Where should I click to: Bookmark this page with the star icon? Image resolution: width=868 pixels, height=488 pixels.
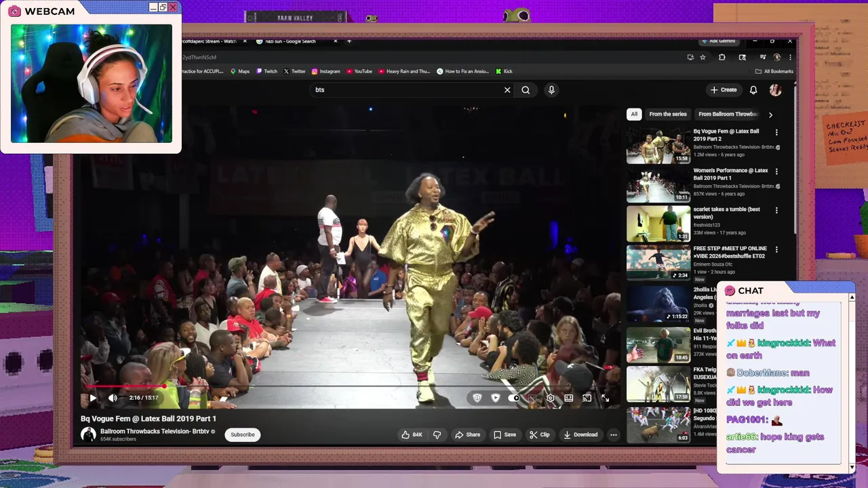(703, 58)
